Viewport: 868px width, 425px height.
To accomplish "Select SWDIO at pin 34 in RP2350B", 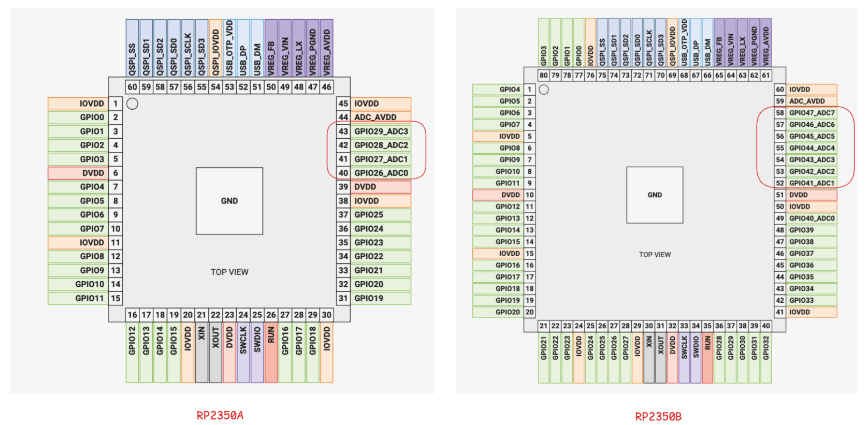I will [696, 358].
